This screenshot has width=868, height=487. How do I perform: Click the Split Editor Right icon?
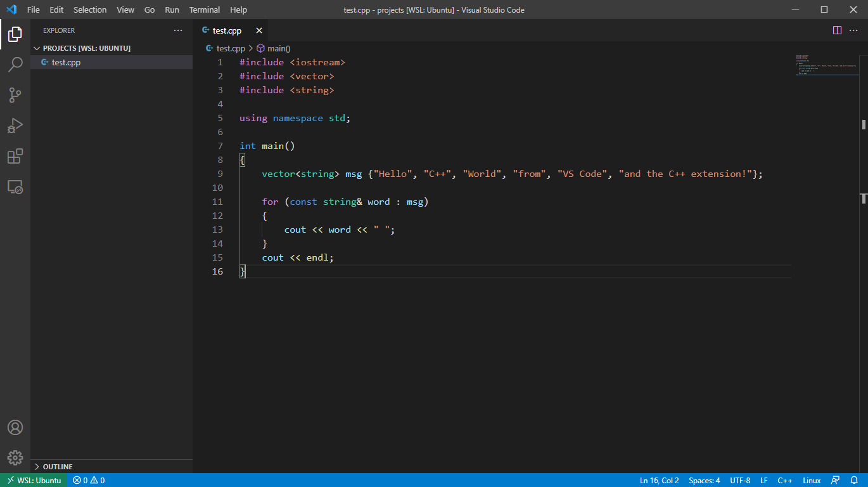click(x=837, y=30)
